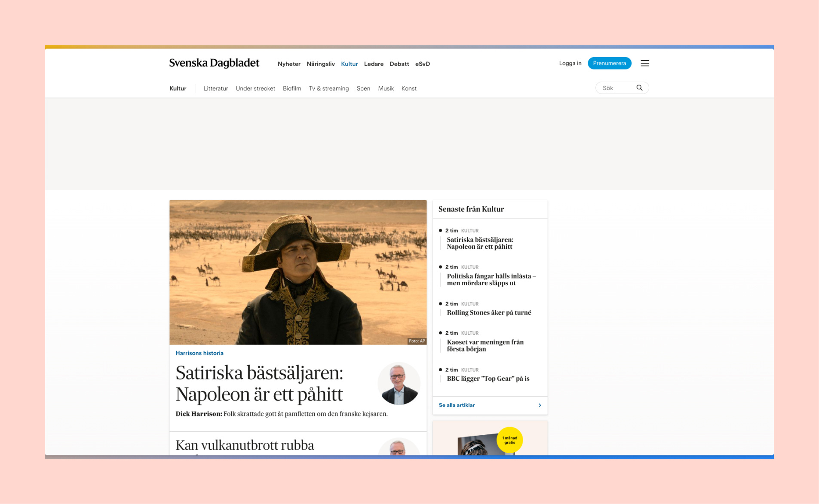This screenshot has width=819, height=504.
Task: Go to Svenska Dagbladet logo home
Action: coord(214,63)
